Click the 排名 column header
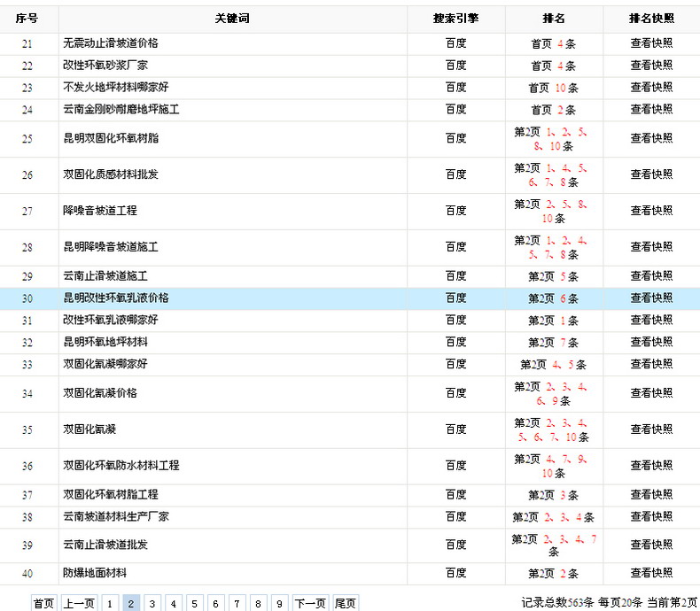The width and height of the screenshot is (700, 611). point(554,19)
